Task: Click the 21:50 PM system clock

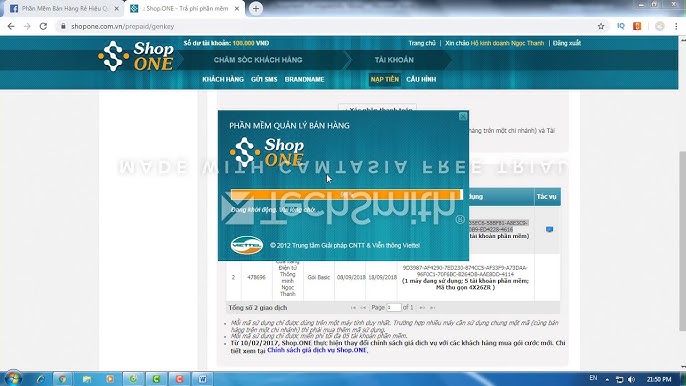Action: click(658, 379)
